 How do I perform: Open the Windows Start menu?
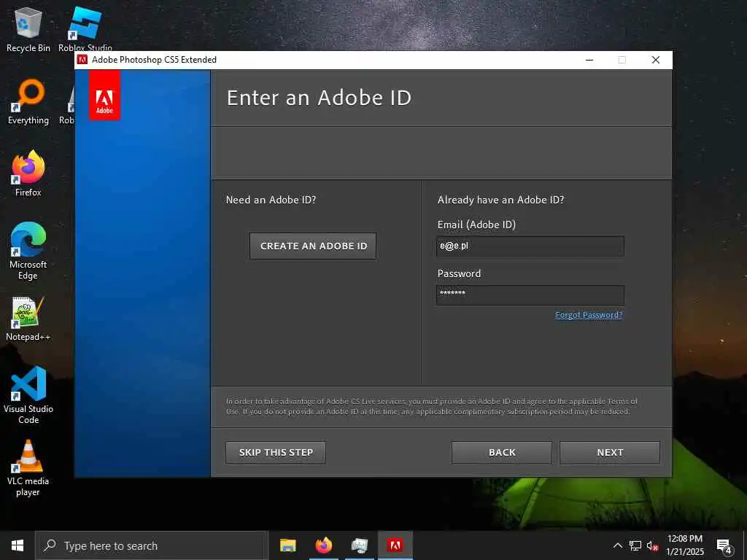coord(18,545)
